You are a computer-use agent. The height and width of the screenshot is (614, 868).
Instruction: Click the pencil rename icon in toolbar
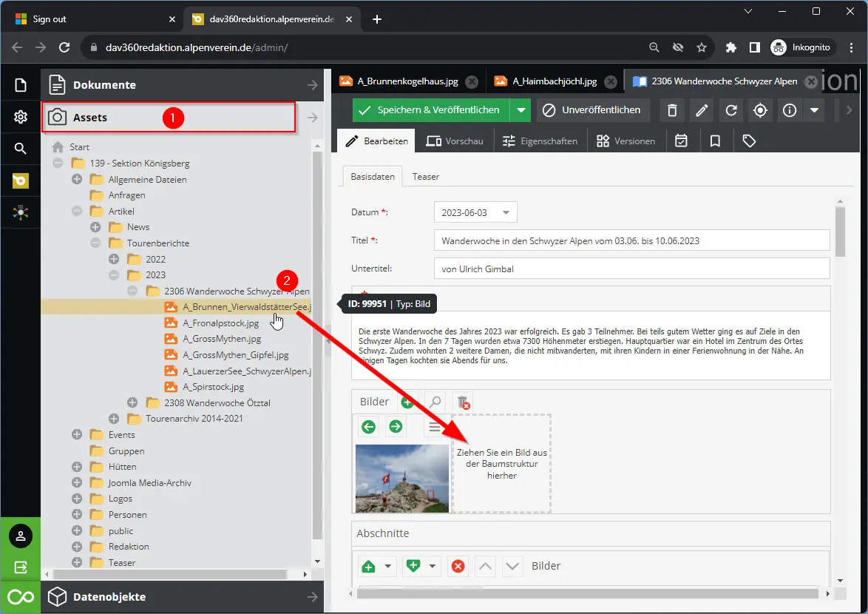(x=701, y=110)
